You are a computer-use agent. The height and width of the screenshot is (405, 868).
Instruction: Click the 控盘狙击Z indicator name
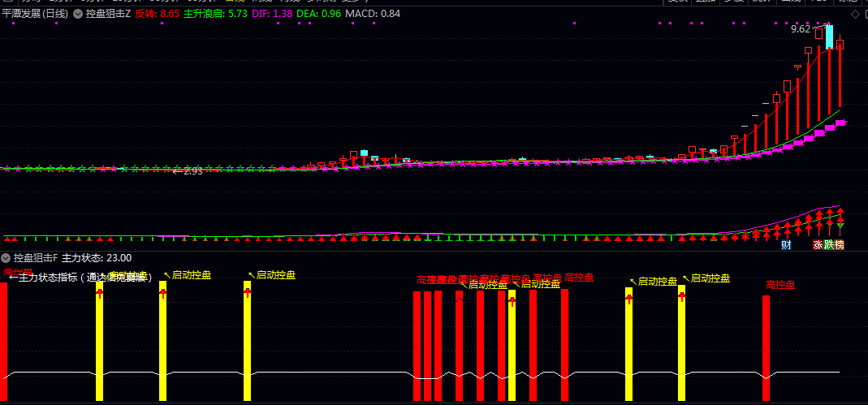coord(108,14)
